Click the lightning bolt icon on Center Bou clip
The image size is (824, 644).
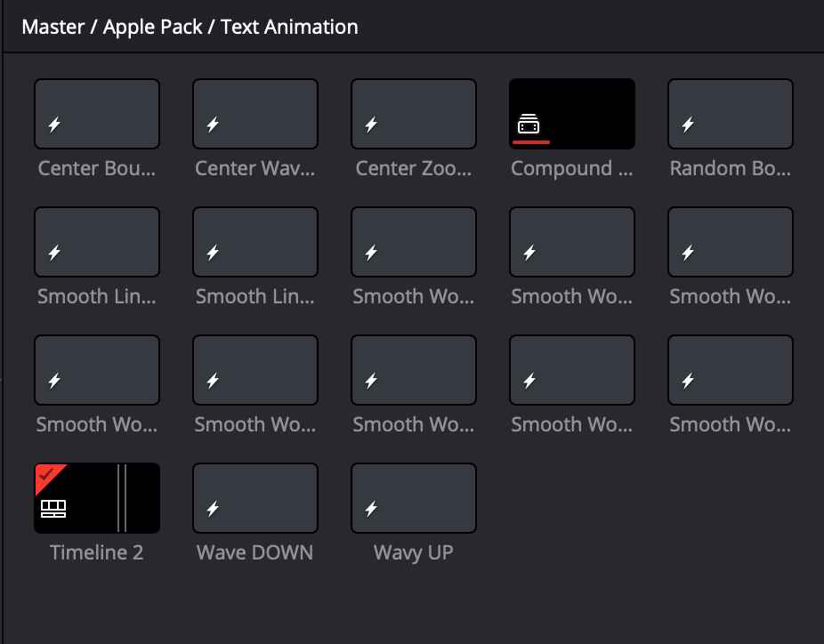(x=54, y=125)
